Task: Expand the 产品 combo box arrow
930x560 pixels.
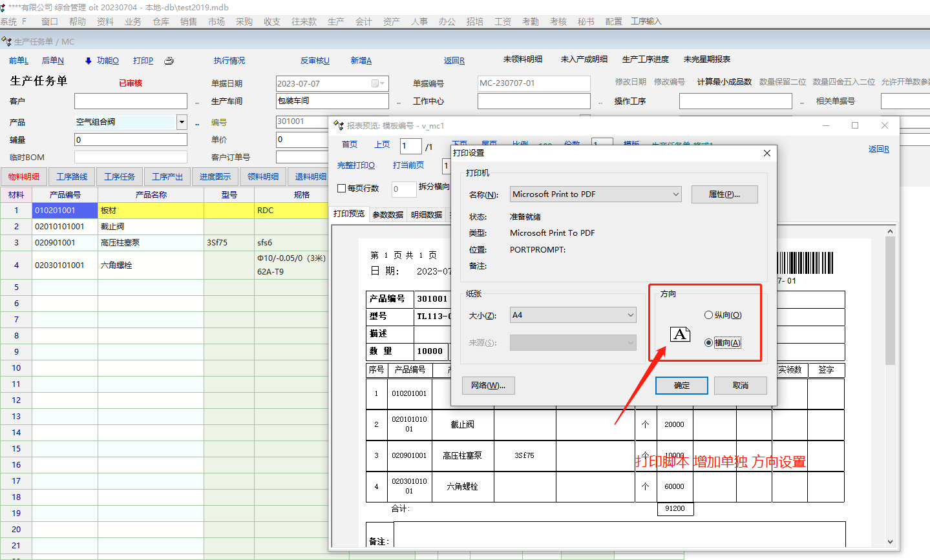Action: pyautogui.click(x=182, y=122)
